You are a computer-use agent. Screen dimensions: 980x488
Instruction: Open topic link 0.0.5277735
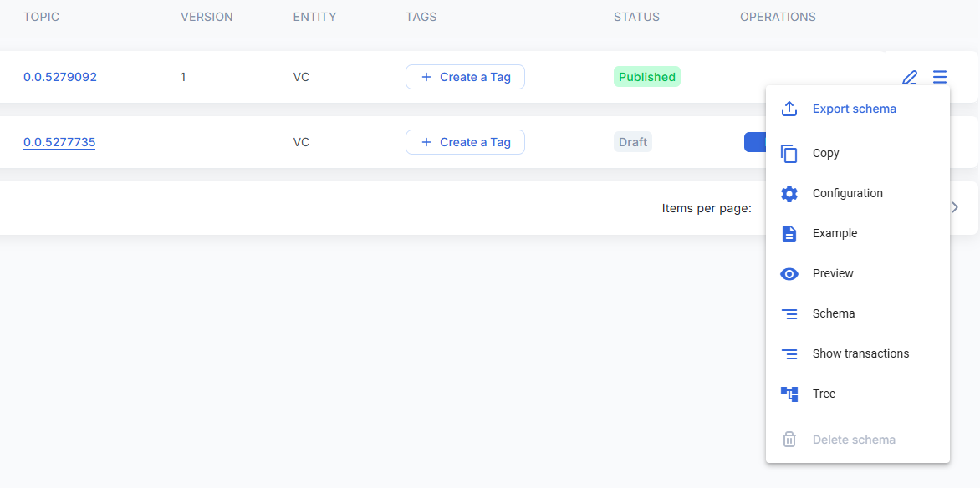point(59,142)
